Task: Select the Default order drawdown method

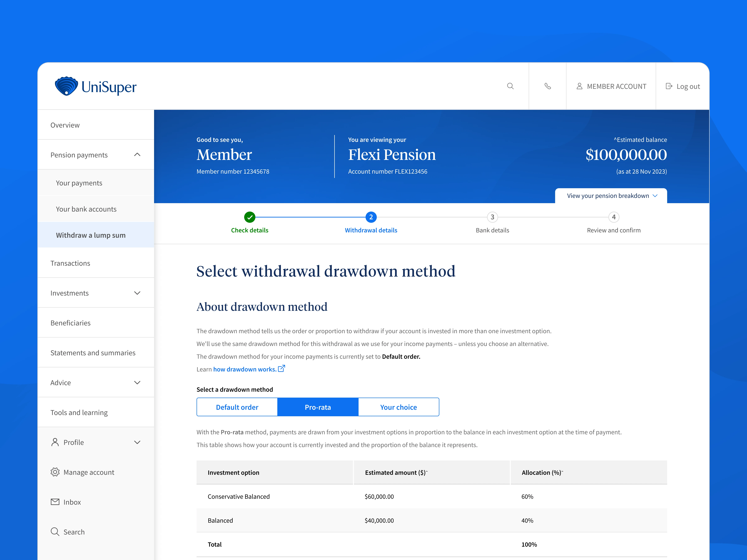Action: (237, 407)
